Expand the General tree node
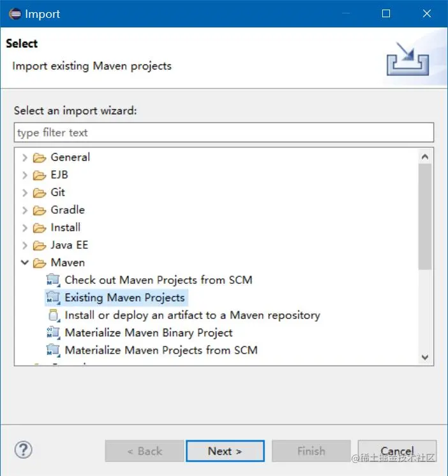 point(25,158)
